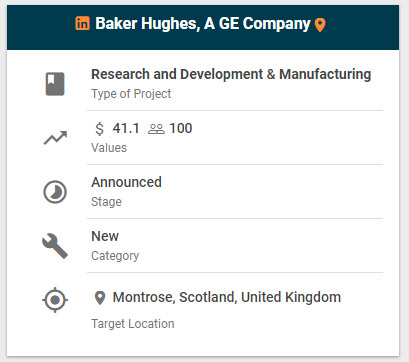Click the trending arrow Values icon
The width and height of the screenshot is (409, 362).
point(55,138)
